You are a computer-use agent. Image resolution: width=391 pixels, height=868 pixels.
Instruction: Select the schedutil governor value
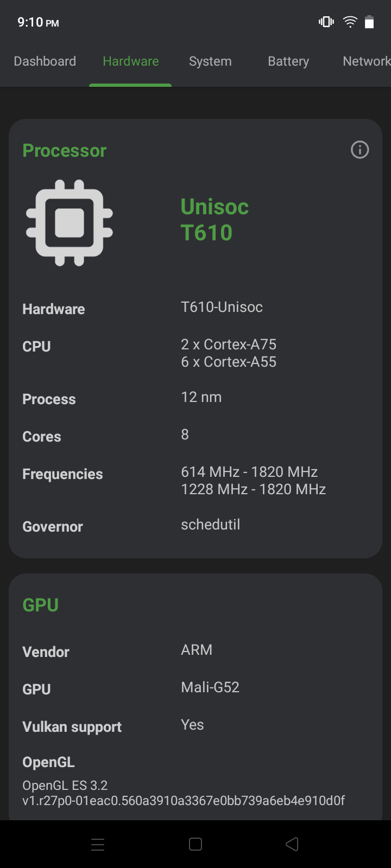point(210,524)
